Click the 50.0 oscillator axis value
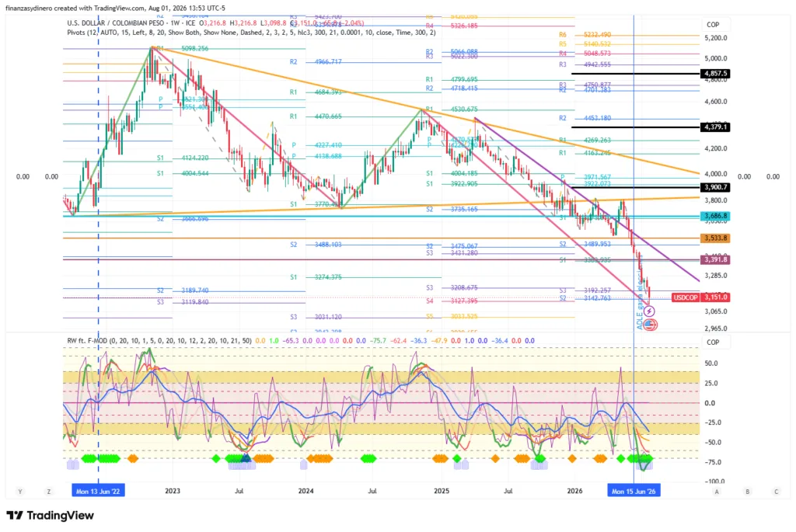The height and width of the screenshot is (532, 796). pos(710,363)
